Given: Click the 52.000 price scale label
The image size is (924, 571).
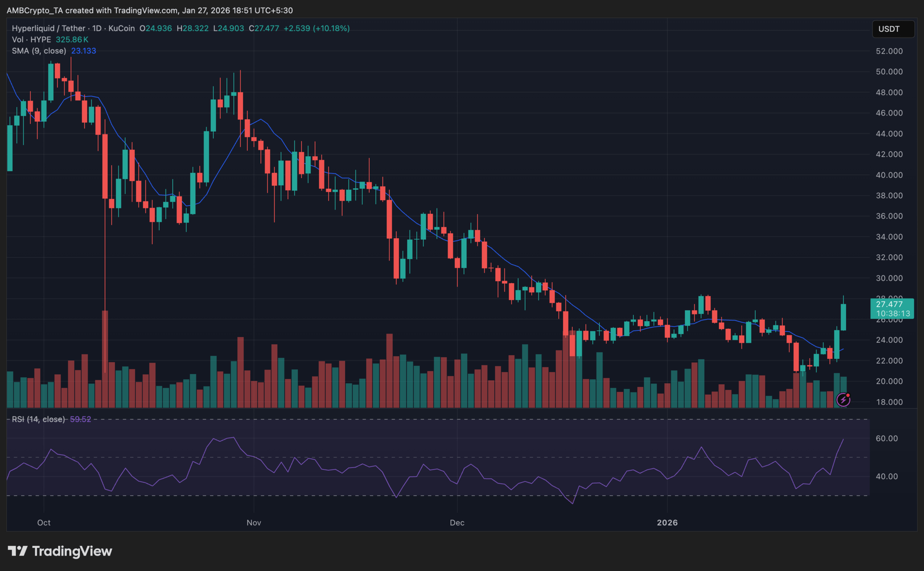Looking at the screenshot, I should point(889,51).
